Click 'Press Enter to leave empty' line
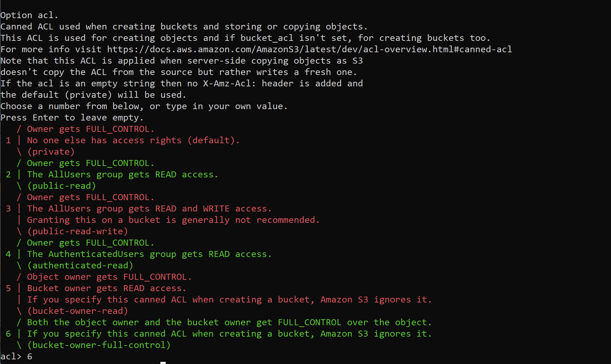 tap(72, 118)
